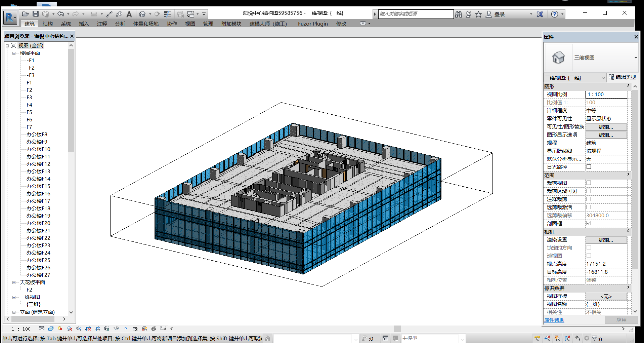This screenshot has width=644, height=343.
Task: Open the 三维视图: {三维} instance dropdown
Action: 603,78
